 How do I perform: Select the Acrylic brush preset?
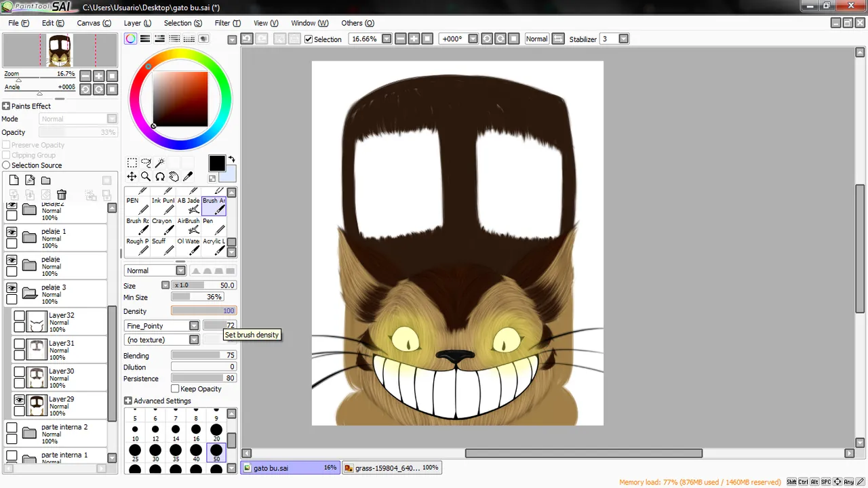pyautogui.click(x=214, y=247)
